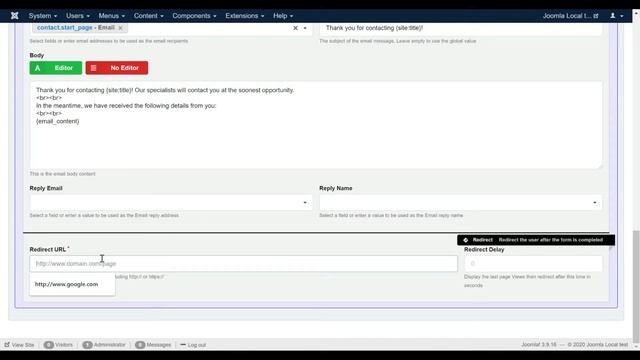Clear all email recipients selection

[296, 28]
